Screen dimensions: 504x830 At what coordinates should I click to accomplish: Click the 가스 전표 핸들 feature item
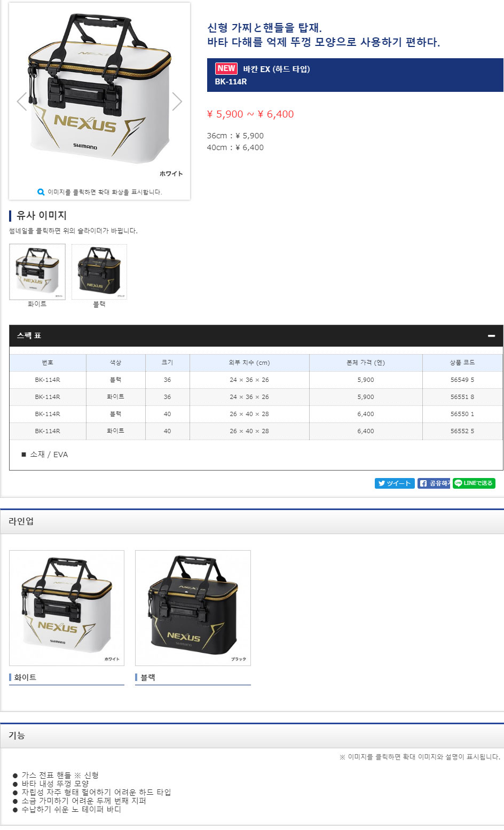(x=56, y=775)
